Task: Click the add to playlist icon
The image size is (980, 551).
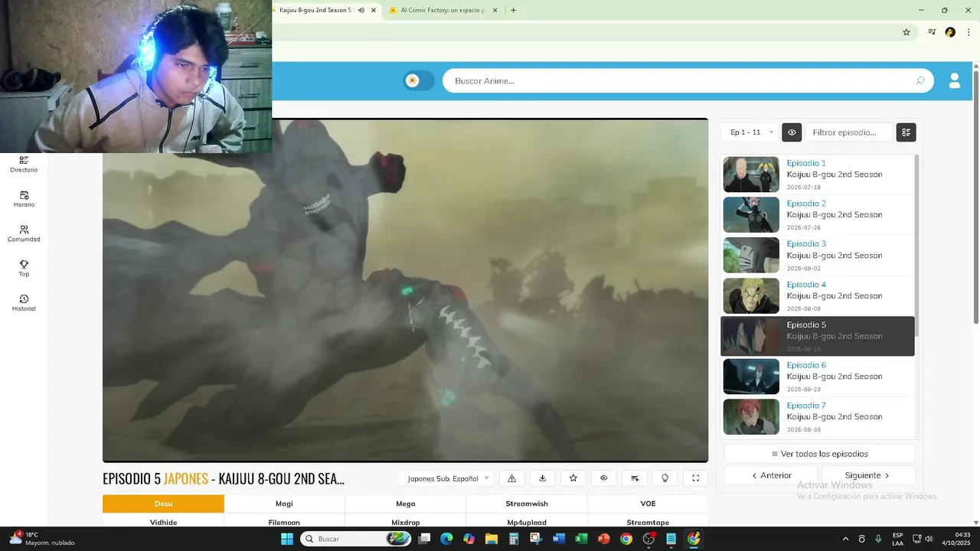Action: [x=634, y=478]
